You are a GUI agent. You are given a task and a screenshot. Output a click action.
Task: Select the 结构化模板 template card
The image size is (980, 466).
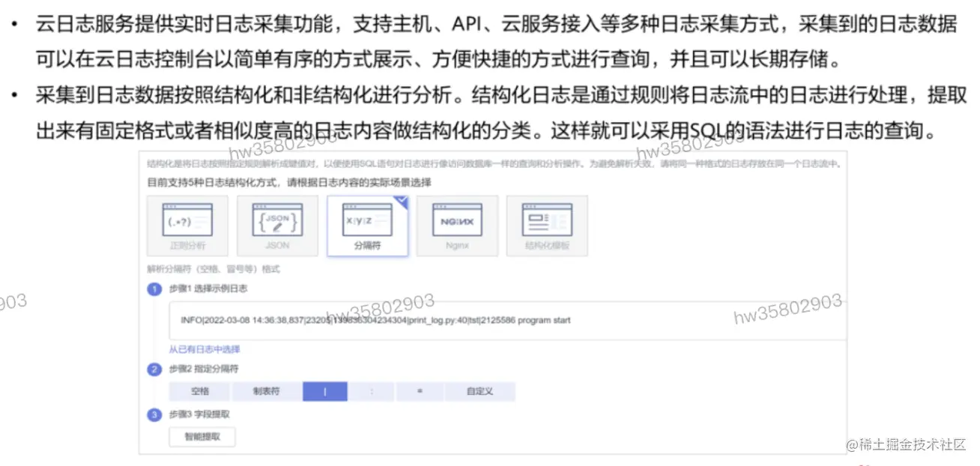547,226
